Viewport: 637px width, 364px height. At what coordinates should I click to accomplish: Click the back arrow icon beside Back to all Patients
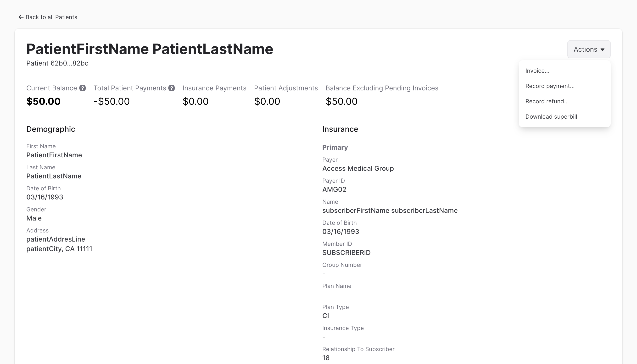[x=21, y=17]
